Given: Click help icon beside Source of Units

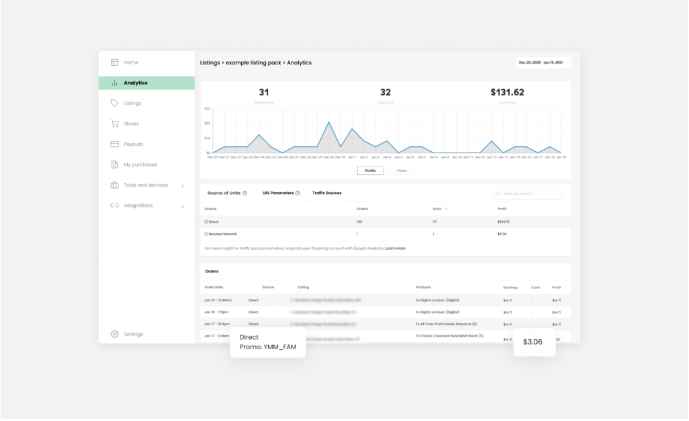Looking at the screenshot, I should (x=245, y=193).
